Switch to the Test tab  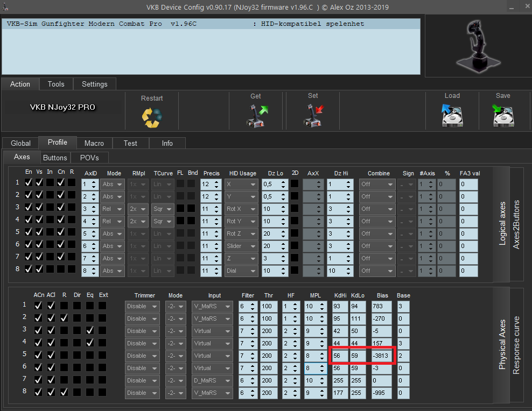pyautogui.click(x=130, y=143)
